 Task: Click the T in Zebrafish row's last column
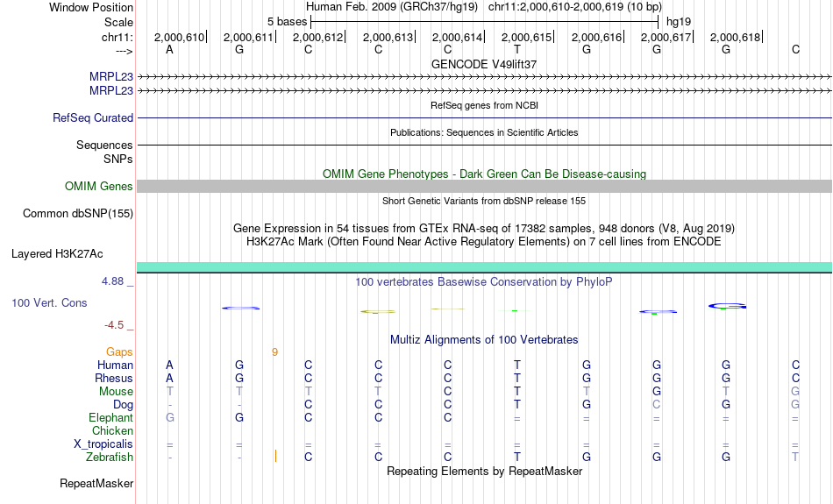[x=795, y=458]
